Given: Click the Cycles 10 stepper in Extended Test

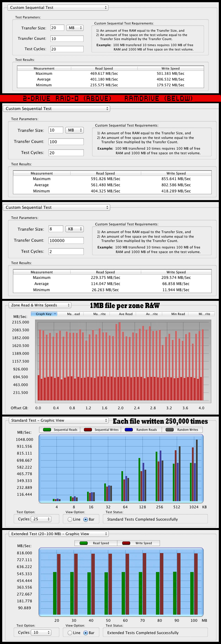Looking at the screenshot, I should tap(41, 632).
